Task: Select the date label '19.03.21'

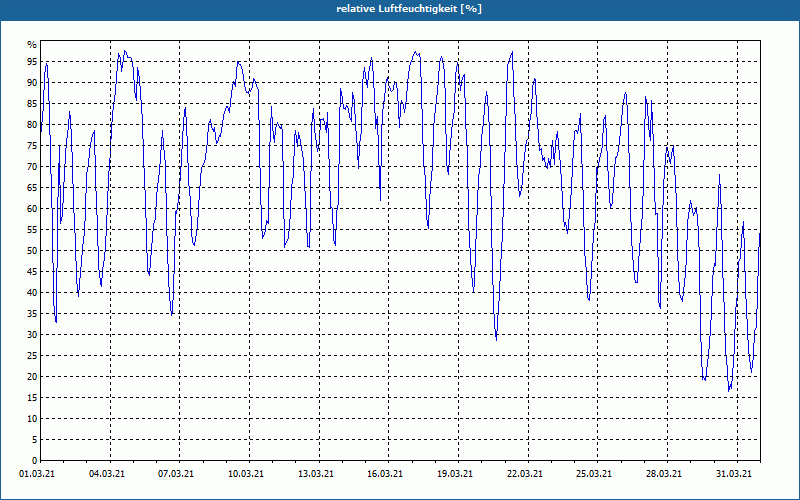Action: [456, 474]
